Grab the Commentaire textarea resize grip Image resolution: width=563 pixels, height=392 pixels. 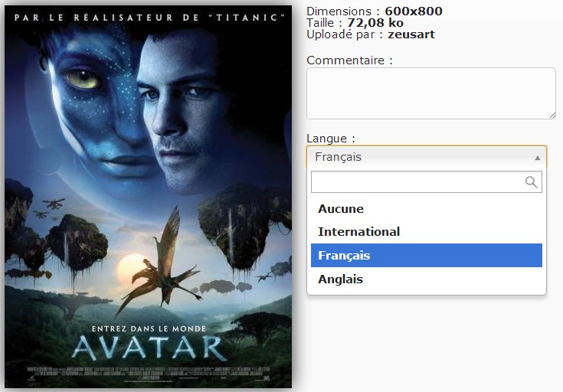coord(552,116)
